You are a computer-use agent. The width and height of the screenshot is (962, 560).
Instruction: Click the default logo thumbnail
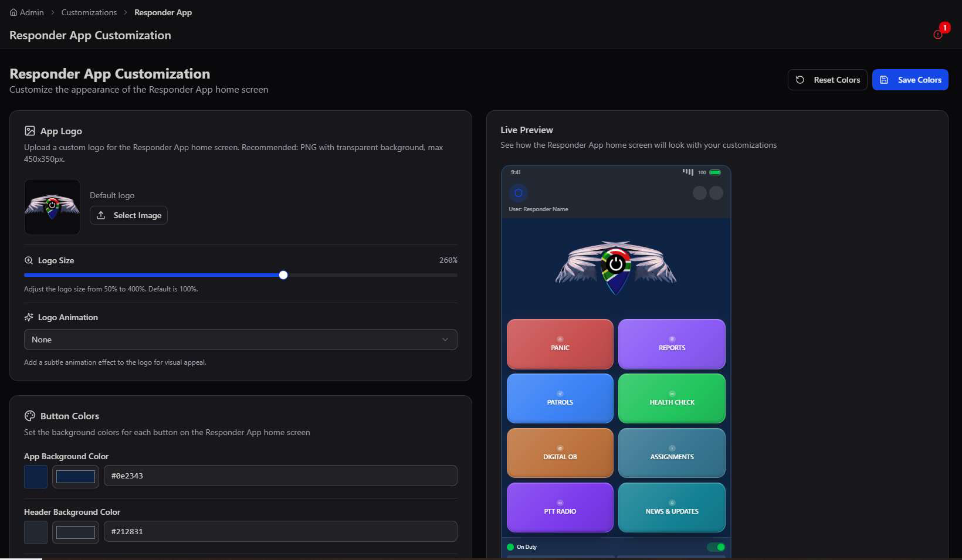pos(52,207)
